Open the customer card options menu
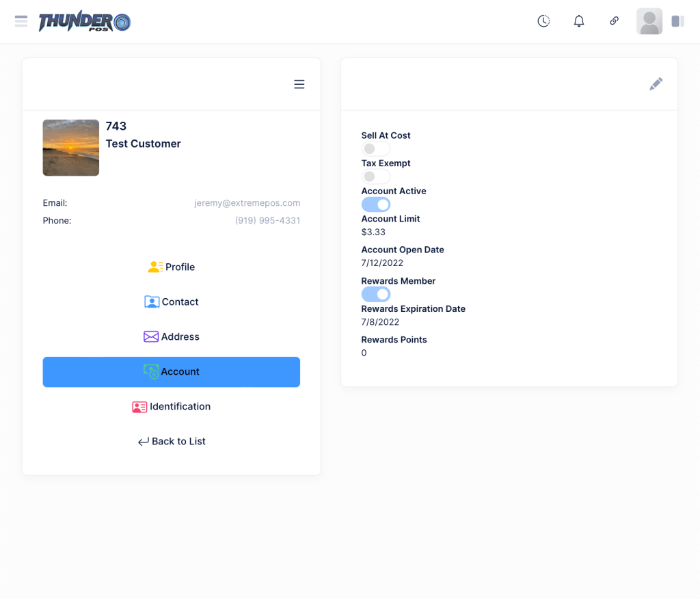This screenshot has height=599, width=700. pos(299,84)
